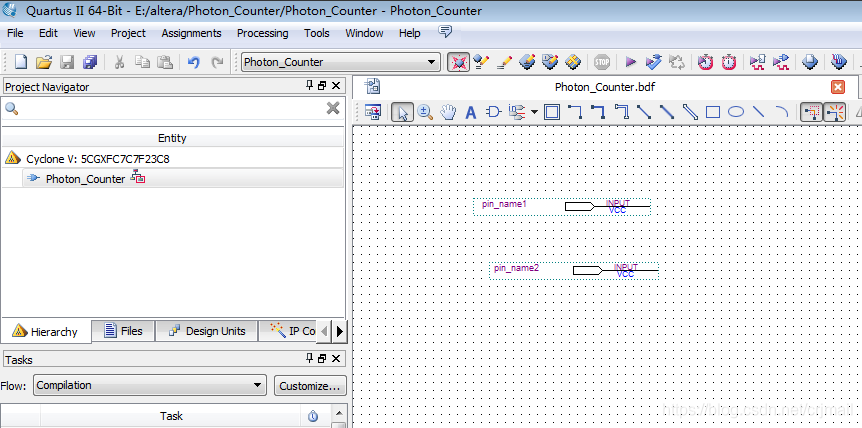Click the Stop Processing icon
862x428 pixels.
602,62
